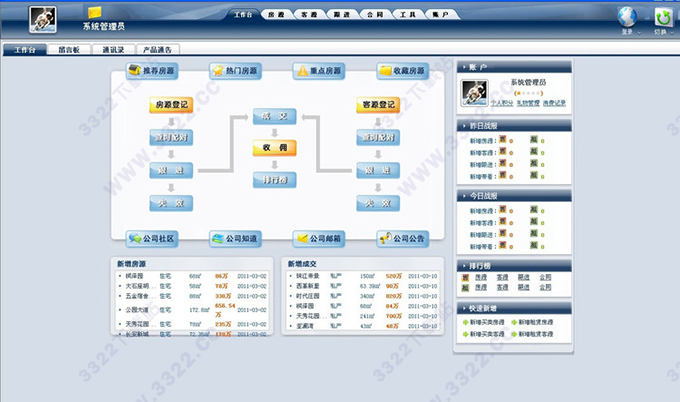Click the 成交 workflow button
680x402 pixels.
275,116
